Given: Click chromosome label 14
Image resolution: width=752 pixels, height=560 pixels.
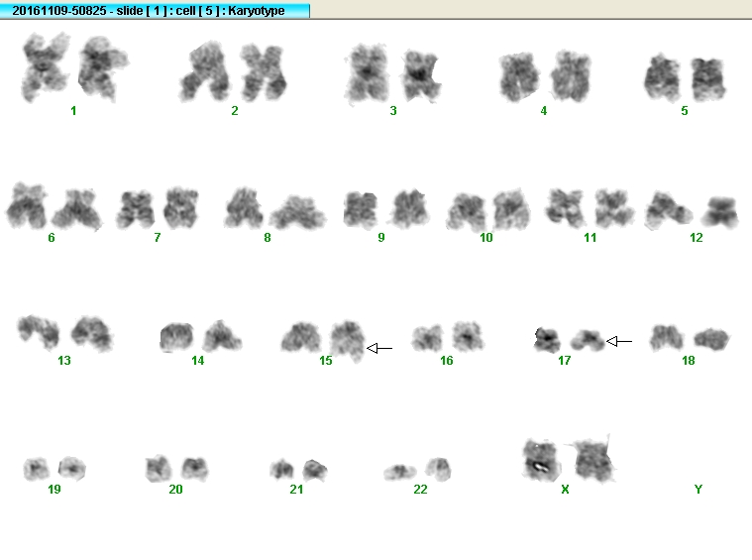Looking at the screenshot, I should coord(197,361).
